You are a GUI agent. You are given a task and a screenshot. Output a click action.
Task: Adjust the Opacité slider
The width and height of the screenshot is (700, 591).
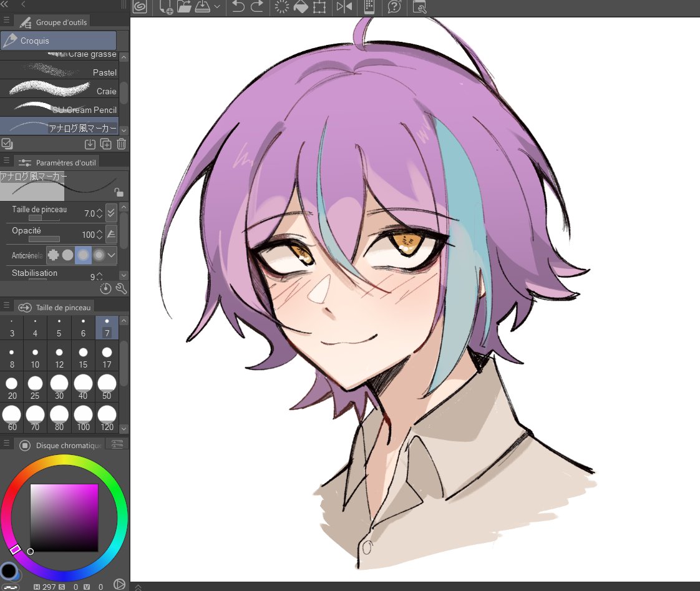pyautogui.click(x=44, y=240)
